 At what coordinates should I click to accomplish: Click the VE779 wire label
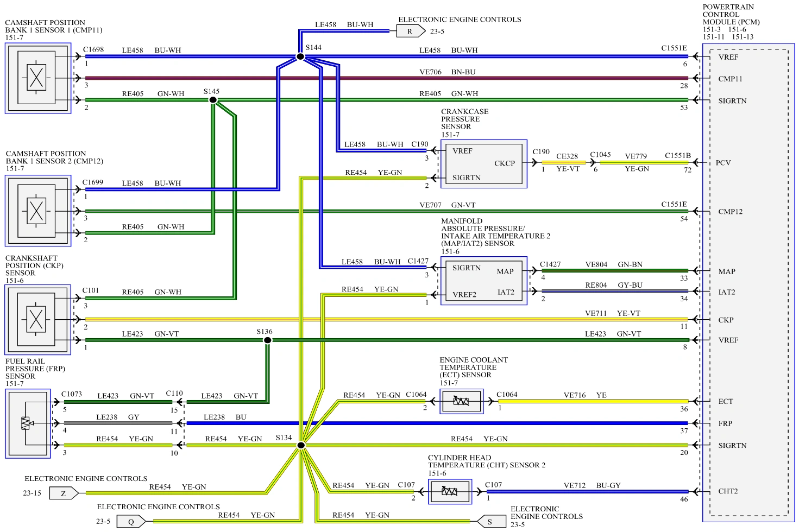click(x=636, y=156)
